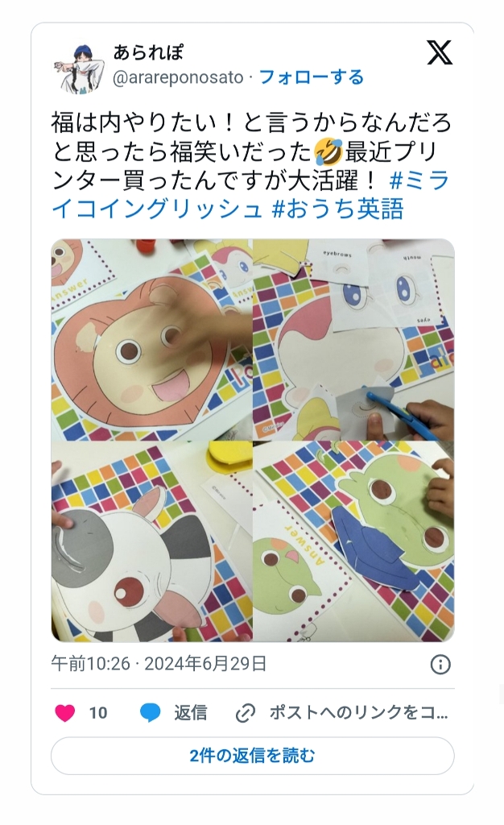Open the @arareponosato handle
Image resolution: width=504 pixels, height=825 pixels.
[178, 78]
